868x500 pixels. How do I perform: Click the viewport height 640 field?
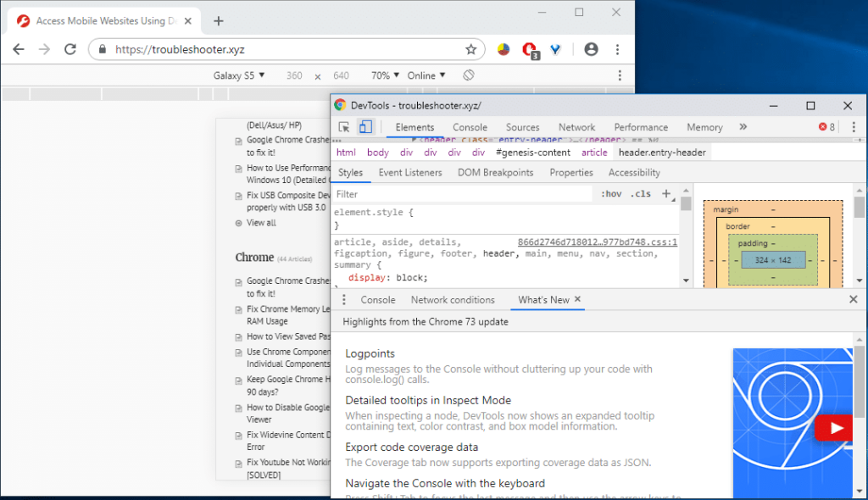[x=341, y=75]
